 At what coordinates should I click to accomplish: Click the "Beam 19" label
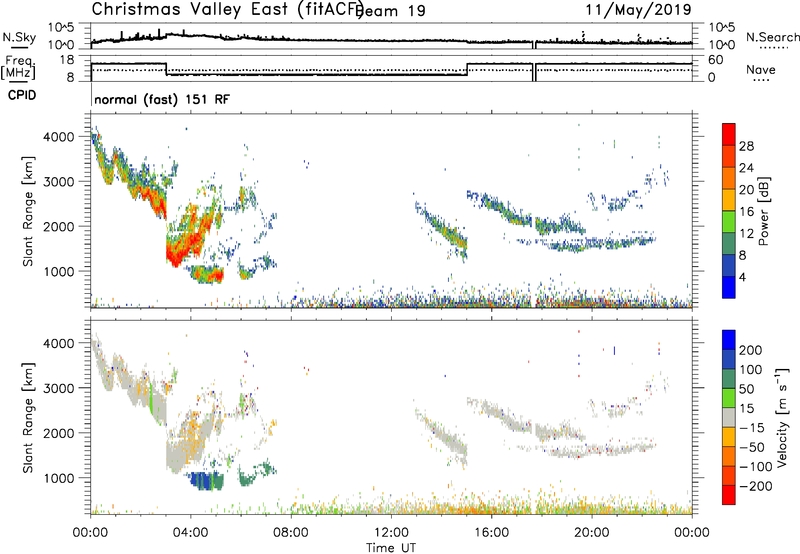[x=391, y=11]
